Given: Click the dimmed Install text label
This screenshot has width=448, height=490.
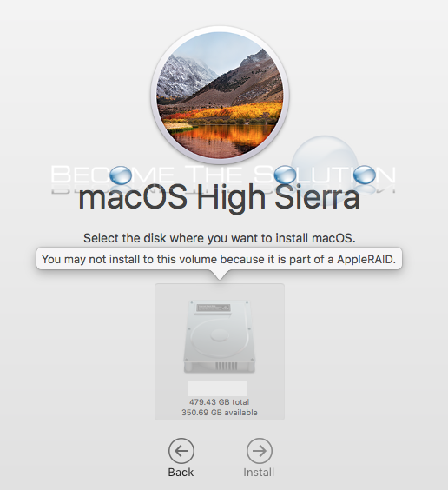Looking at the screenshot, I should (x=259, y=472).
